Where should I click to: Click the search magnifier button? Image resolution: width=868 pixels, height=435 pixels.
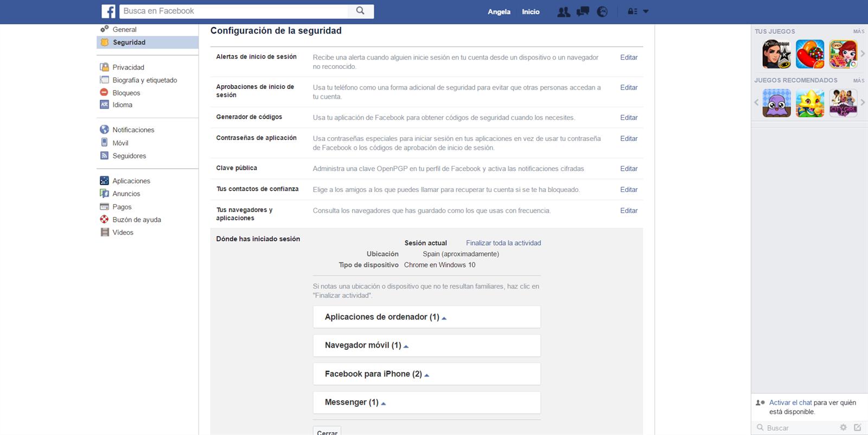point(360,11)
